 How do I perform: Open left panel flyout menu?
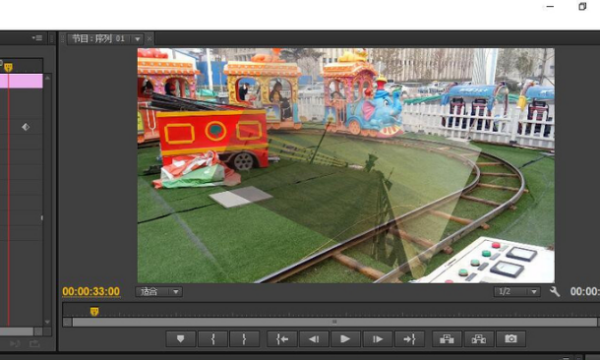tap(37, 38)
